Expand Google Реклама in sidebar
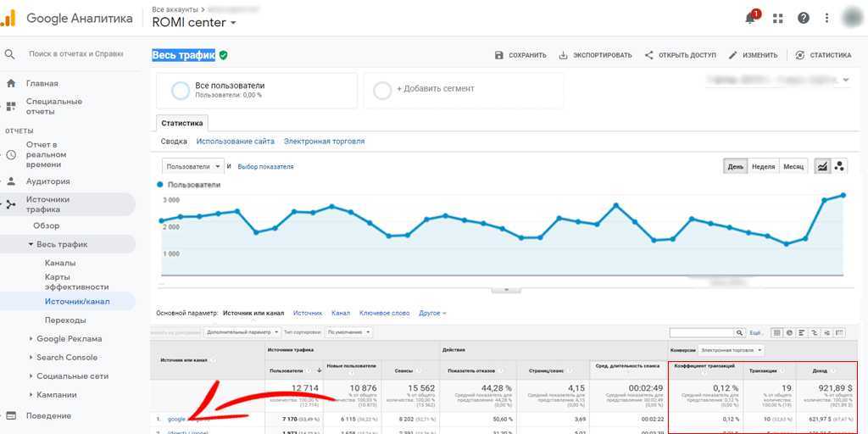 (68, 339)
